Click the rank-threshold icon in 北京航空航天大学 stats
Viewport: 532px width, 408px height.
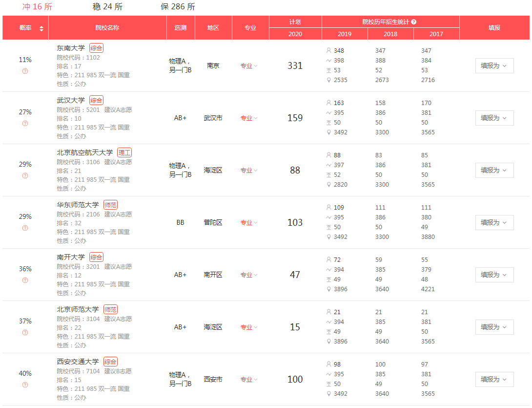coord(329,174)
